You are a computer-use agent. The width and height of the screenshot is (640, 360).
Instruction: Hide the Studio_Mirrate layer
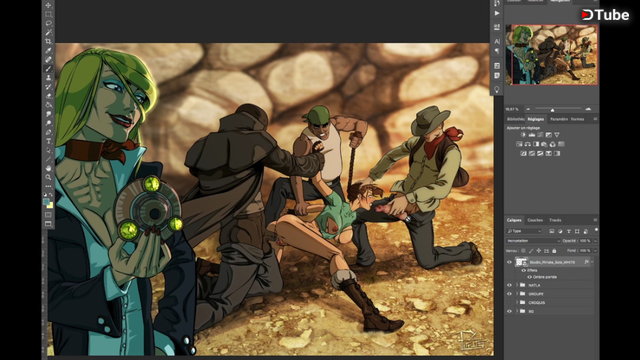(x=509, y=262)
